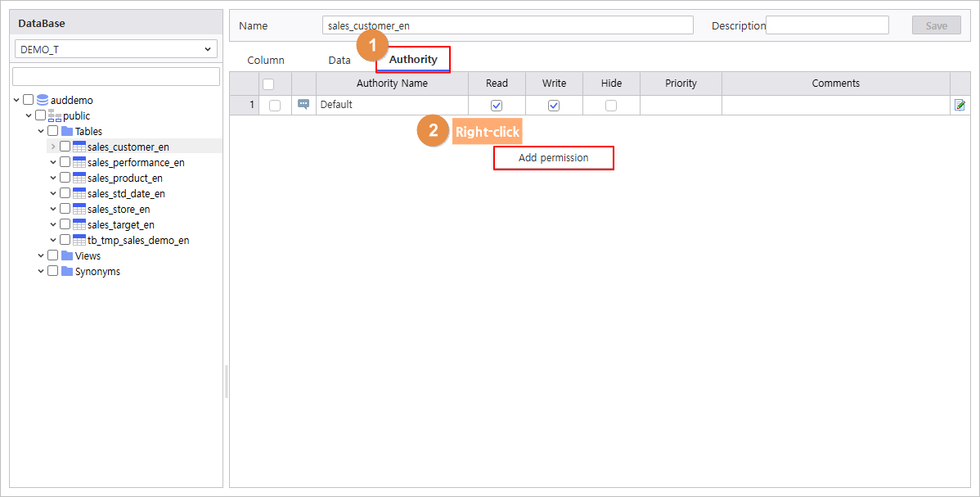Click the public schema icon
The image size is (980, 497).
54,115
